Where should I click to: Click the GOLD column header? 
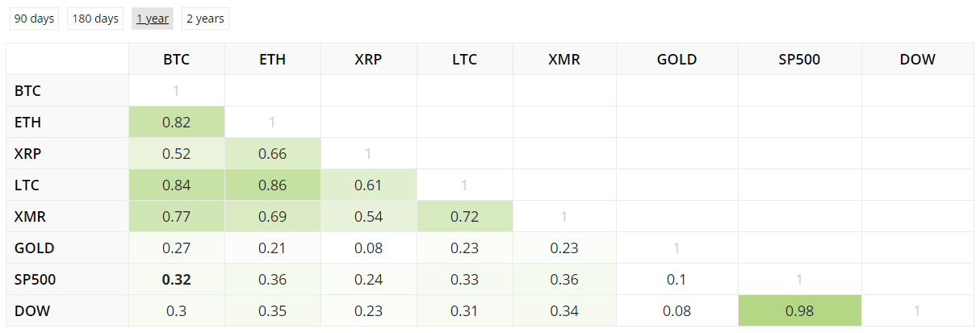(676, 59)
